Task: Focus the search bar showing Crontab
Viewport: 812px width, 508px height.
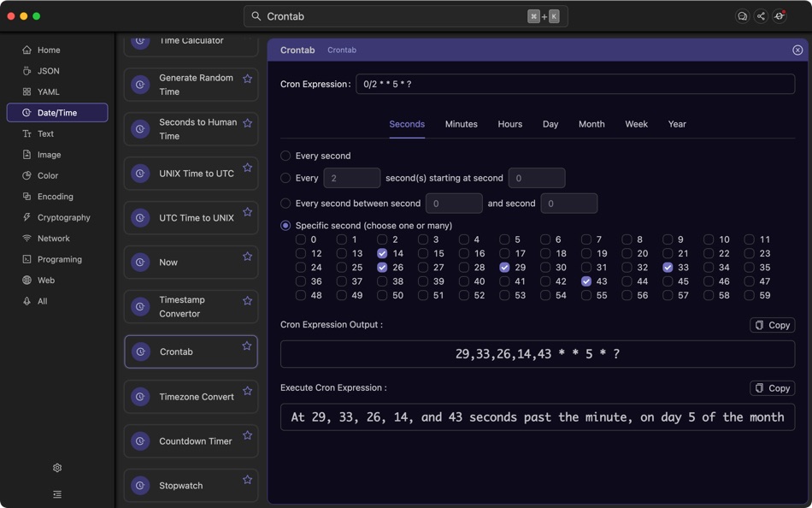Action: [406, 16]
